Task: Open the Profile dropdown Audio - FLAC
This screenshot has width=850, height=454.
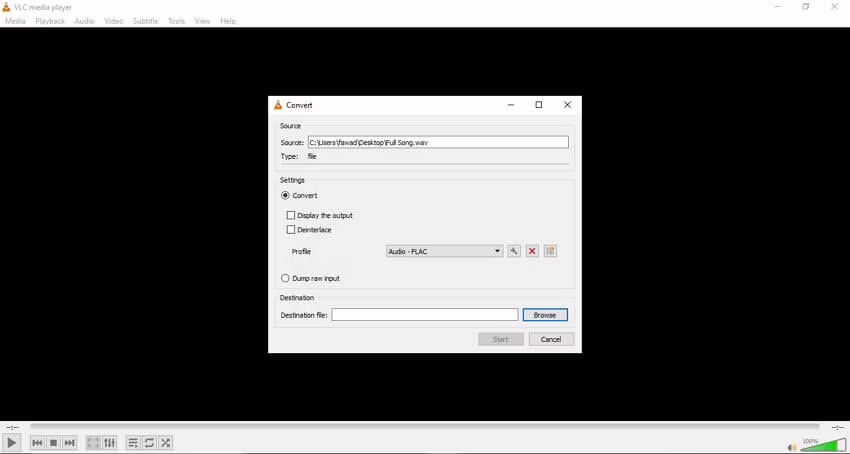Action: coord(445,251)
